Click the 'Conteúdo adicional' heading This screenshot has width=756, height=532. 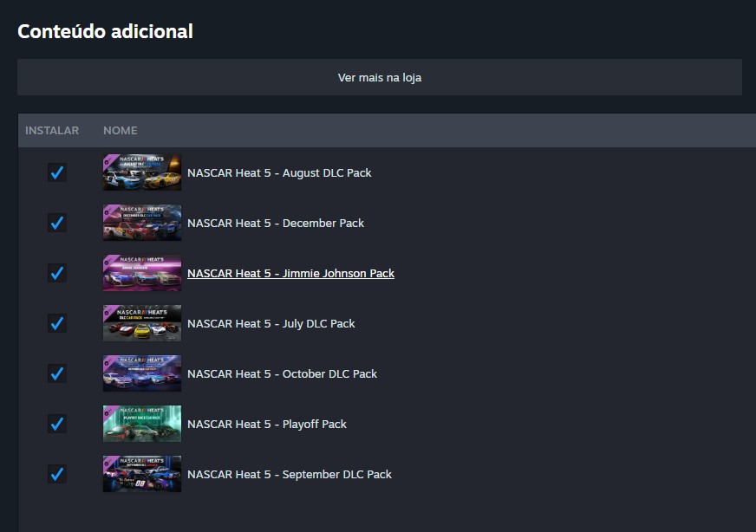(x=105, y=31)
